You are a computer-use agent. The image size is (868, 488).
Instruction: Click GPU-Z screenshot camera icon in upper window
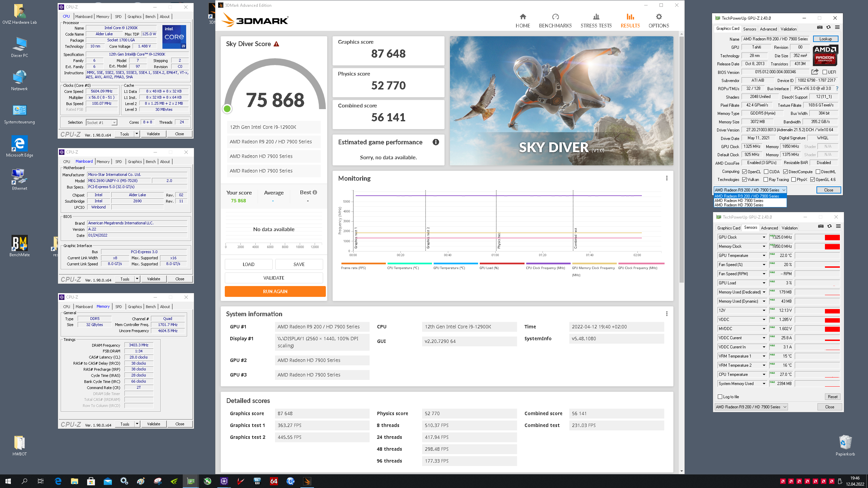coord(820,27)
